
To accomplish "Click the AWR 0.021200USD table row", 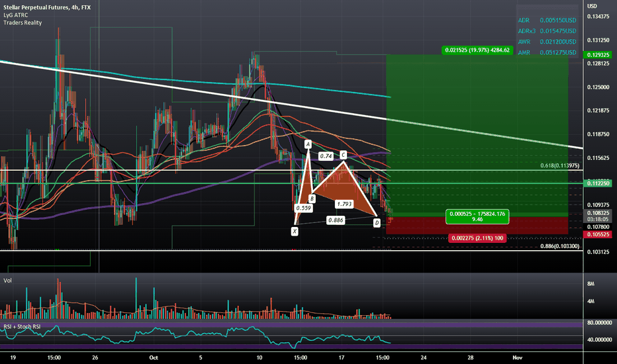I will 547,41.
